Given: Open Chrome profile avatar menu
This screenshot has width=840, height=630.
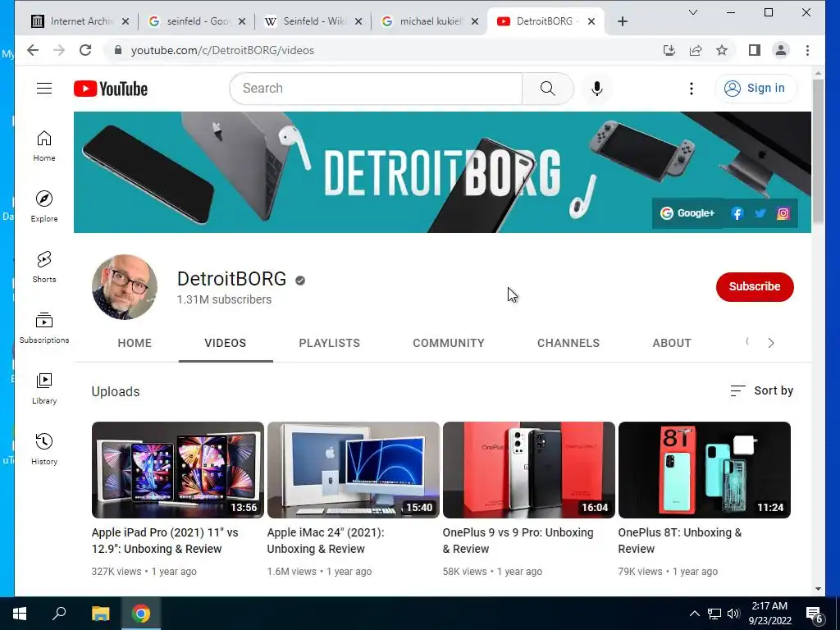Looking at the screenshot, I should point(781,50).
